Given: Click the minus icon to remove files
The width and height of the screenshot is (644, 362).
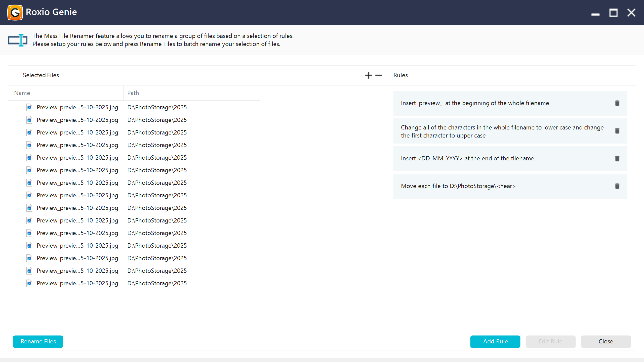Looking at the screenshot, I should 378,75.
